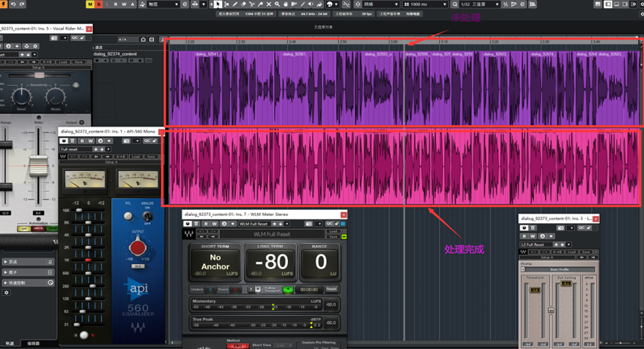Viewport: 644px width, 349px height.
Task: Click camera snapshot icon in WLM Meter
Action: (309, 224)
